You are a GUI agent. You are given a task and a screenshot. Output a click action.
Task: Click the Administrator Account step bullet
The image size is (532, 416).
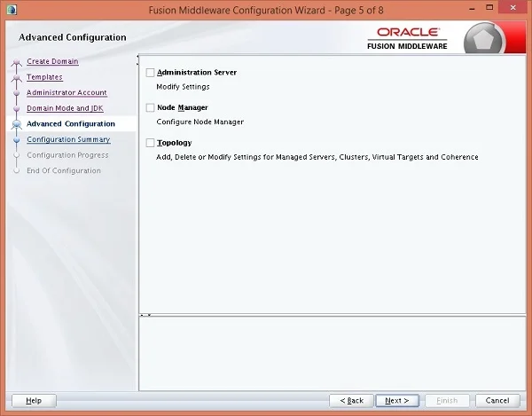[x=16, y=93]
